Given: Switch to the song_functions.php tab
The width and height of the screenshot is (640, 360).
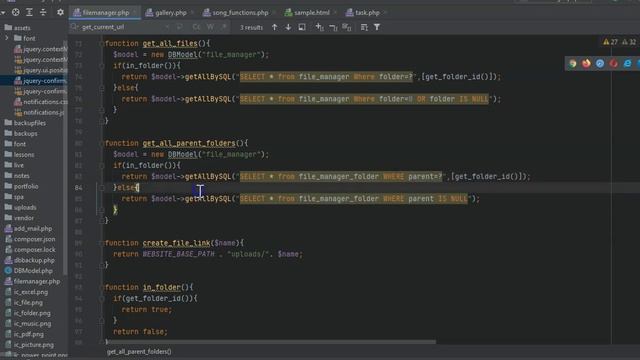Looking at the screenshot, I should pos(240,13).
